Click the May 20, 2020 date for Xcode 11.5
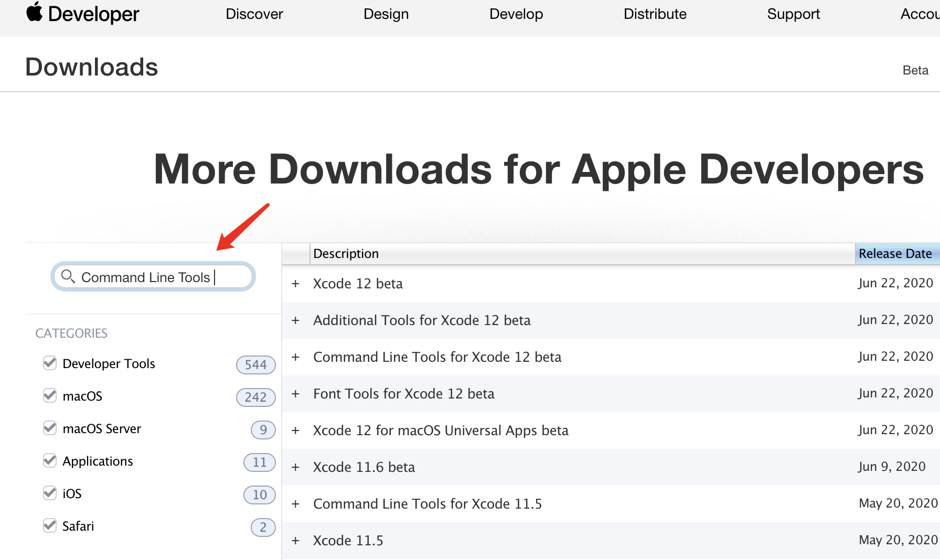940x560 pixels. click(898, 540)
